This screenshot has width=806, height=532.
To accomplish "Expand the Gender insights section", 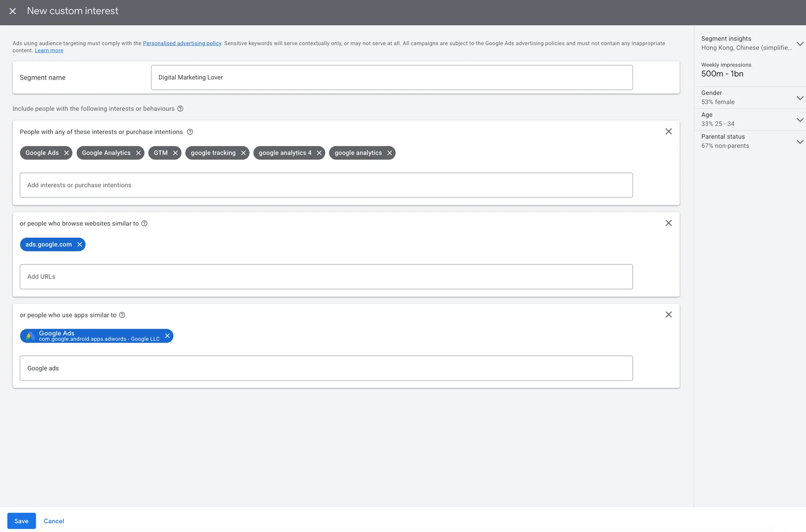I will click(799, 98).
